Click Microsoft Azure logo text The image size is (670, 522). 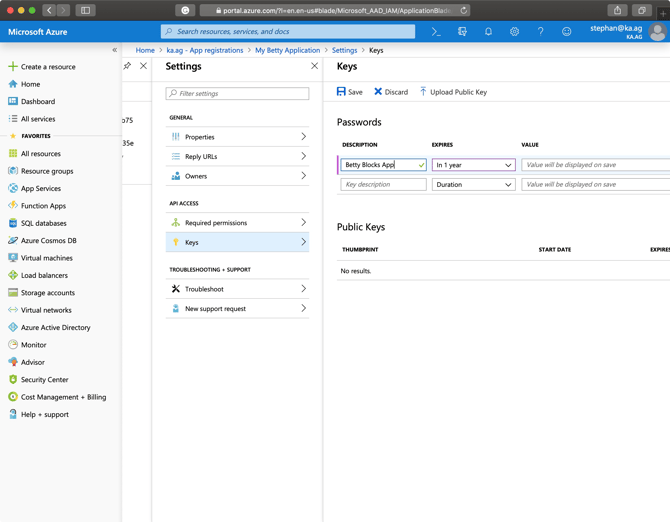coord(38,32)
